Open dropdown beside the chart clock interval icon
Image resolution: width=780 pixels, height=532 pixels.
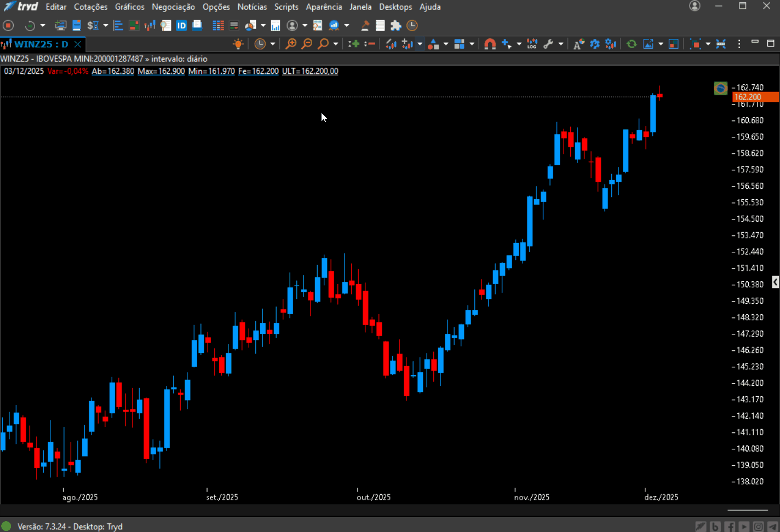(x=273, y=44)
